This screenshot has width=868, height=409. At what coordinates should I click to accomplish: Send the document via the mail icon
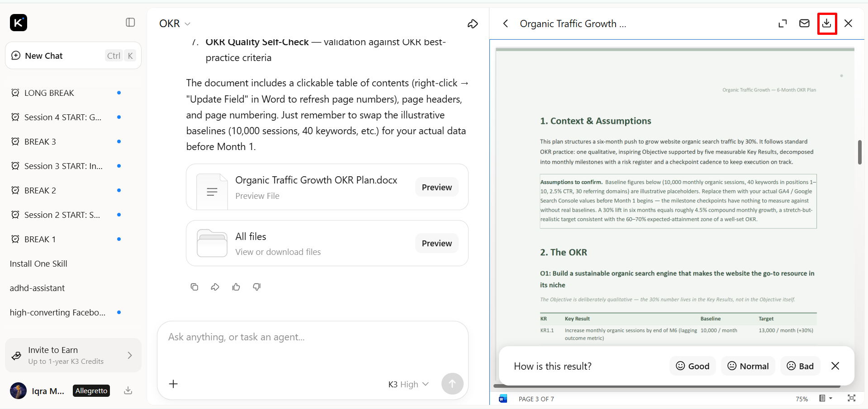coord(804,24)
